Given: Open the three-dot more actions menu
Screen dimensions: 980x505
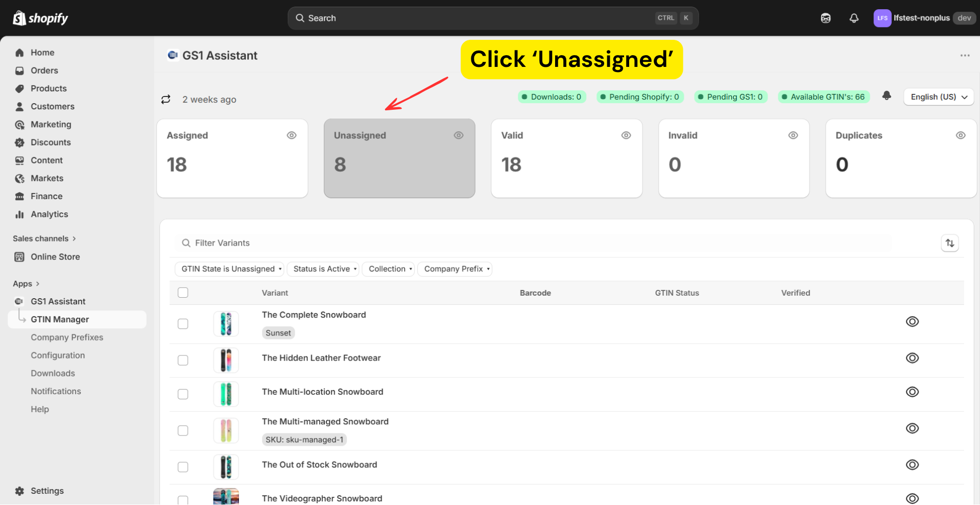Looking at the screenshot, I should point(964,55).
